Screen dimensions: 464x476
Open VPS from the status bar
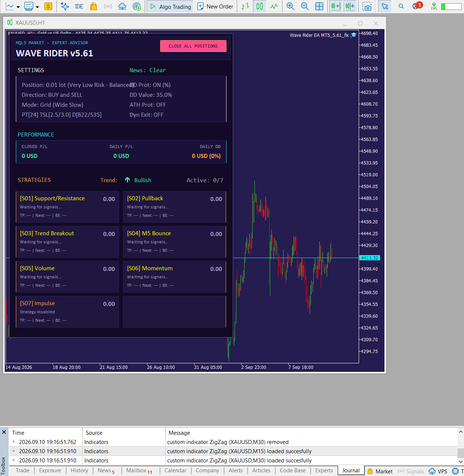[438, 471]
